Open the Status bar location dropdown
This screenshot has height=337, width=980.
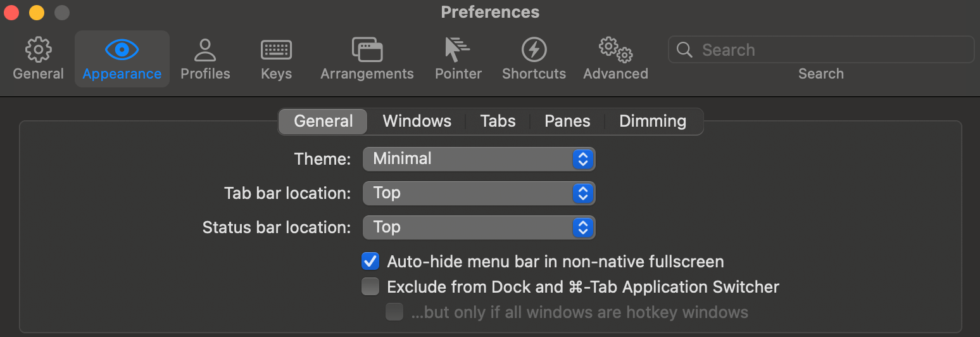[x=479, y=227]
